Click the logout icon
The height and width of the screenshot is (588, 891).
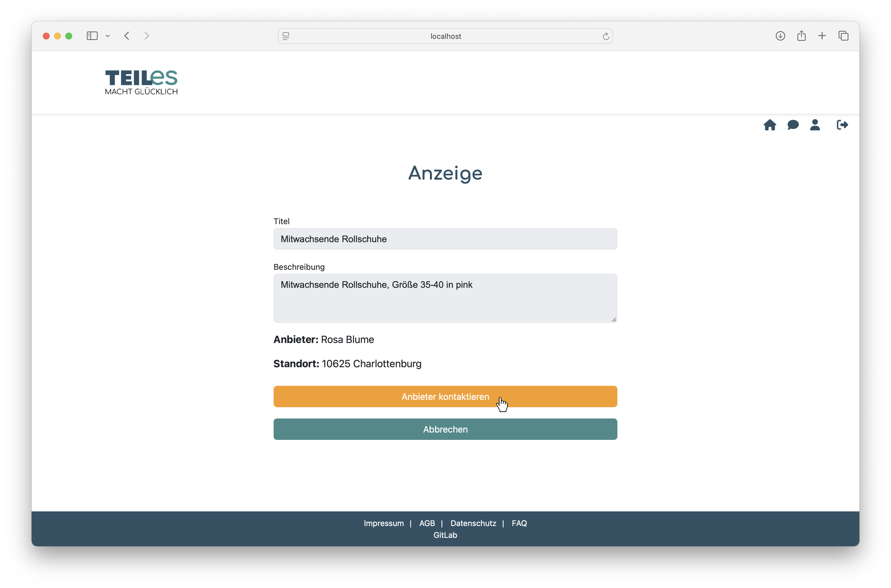[842, 125]
